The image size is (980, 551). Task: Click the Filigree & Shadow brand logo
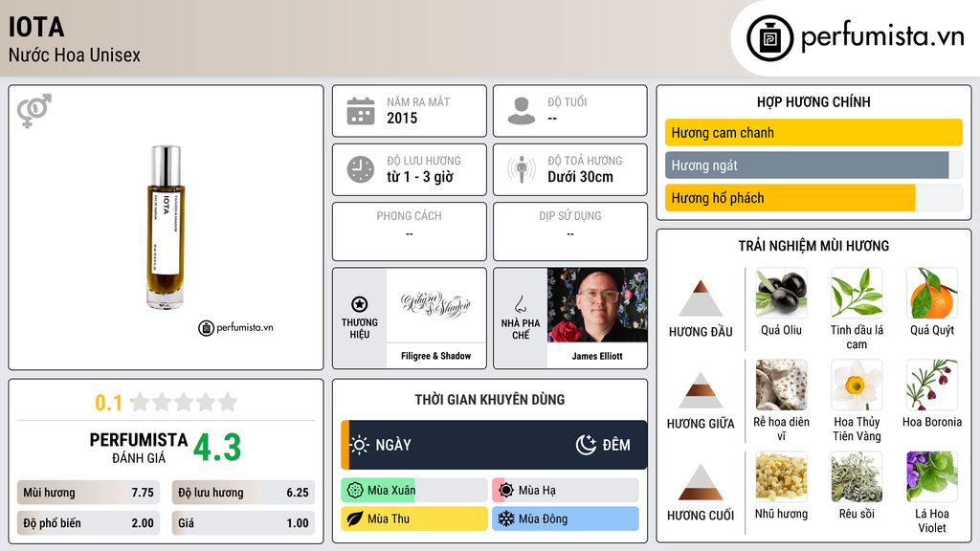tap(435, 305)
